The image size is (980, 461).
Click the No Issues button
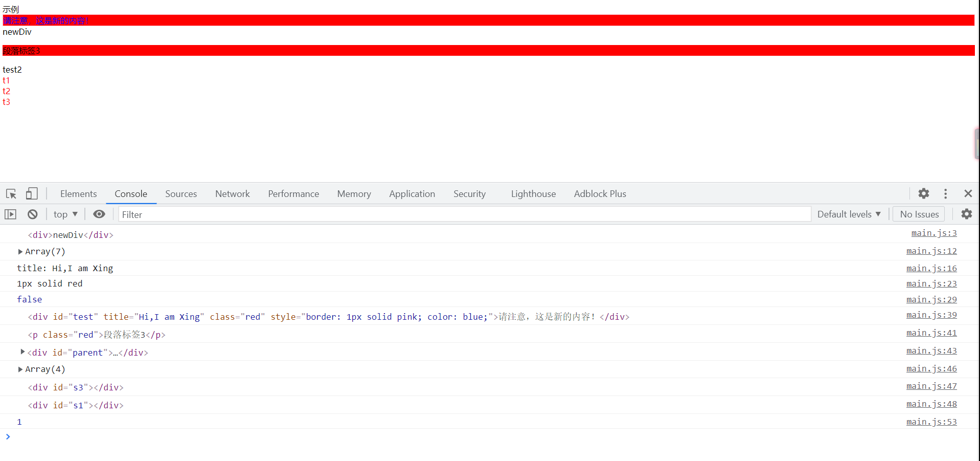tap(918, 214)
